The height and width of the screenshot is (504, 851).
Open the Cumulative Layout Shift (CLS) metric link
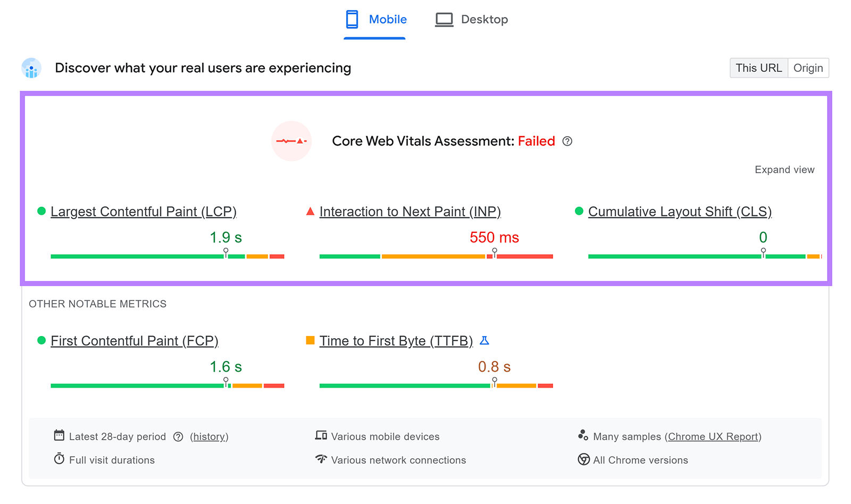(x=679, y=211)
